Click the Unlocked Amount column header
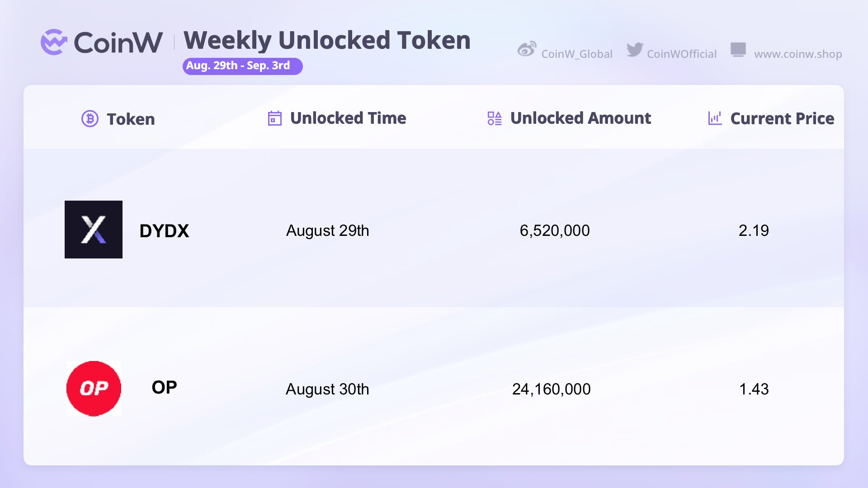 pos(580,118)
